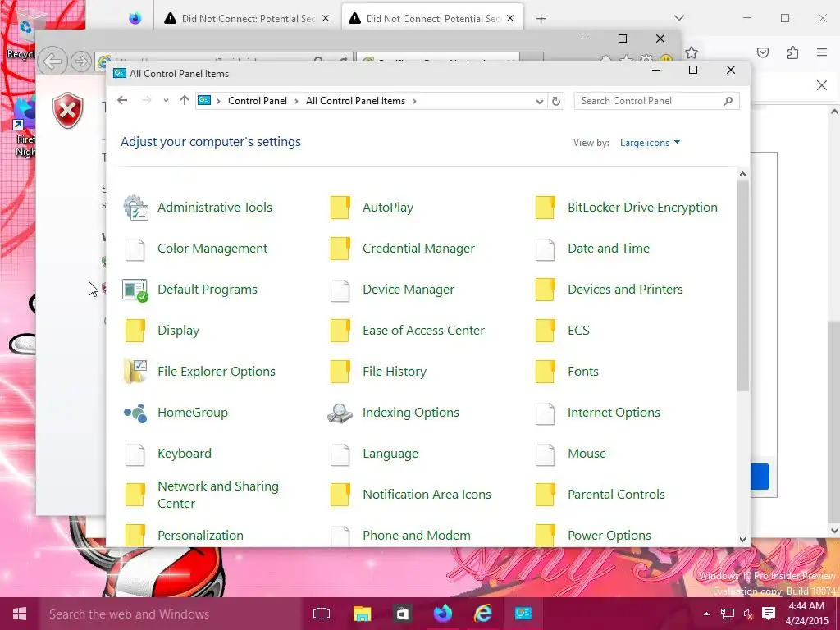Click the Control Panel vertical scrollbar thumb
The height and width of the screenshot is (630, 840).
point(742,285)
